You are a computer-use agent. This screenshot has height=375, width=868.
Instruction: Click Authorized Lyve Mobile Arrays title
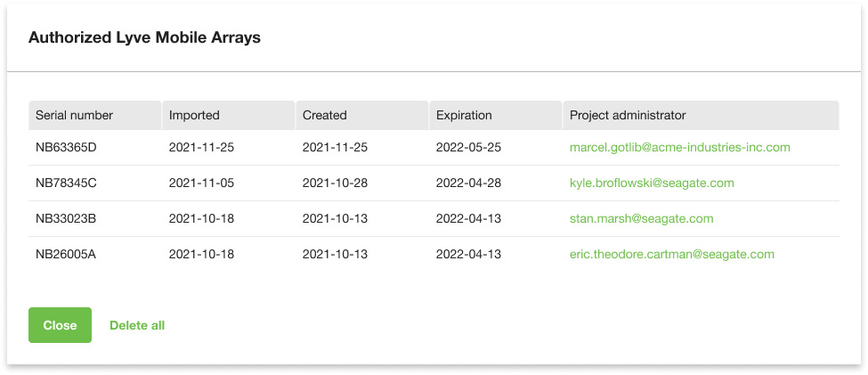coord(144,37)
